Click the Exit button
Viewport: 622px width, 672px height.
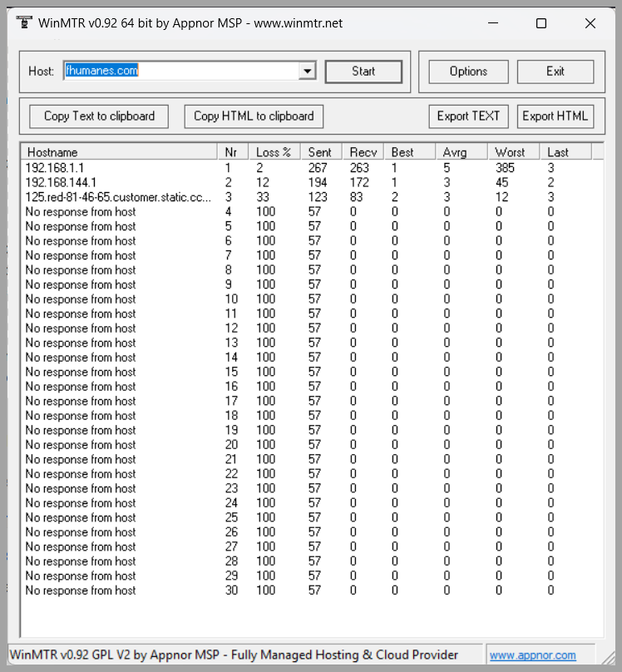(x=555, y=72)
